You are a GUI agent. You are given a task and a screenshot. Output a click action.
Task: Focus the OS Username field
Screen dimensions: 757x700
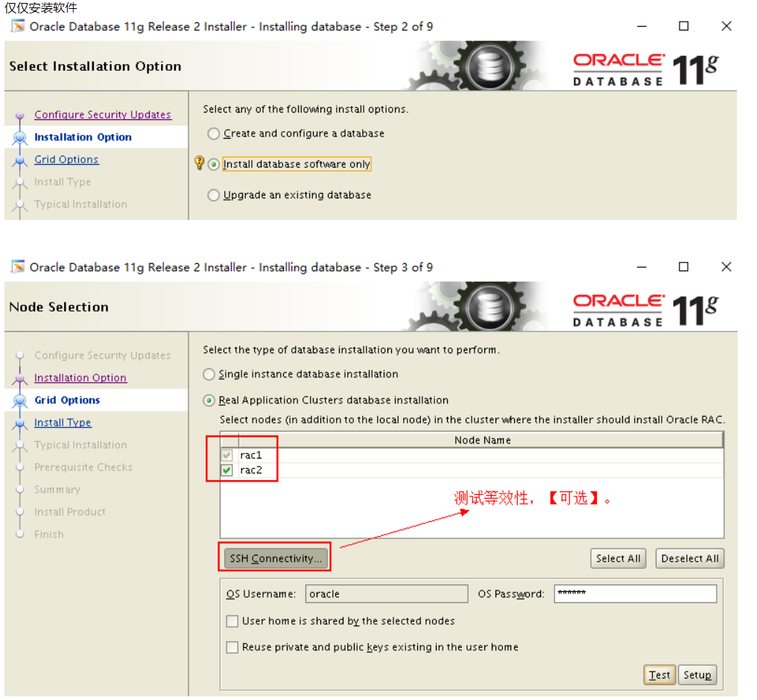tap(387, 593)
